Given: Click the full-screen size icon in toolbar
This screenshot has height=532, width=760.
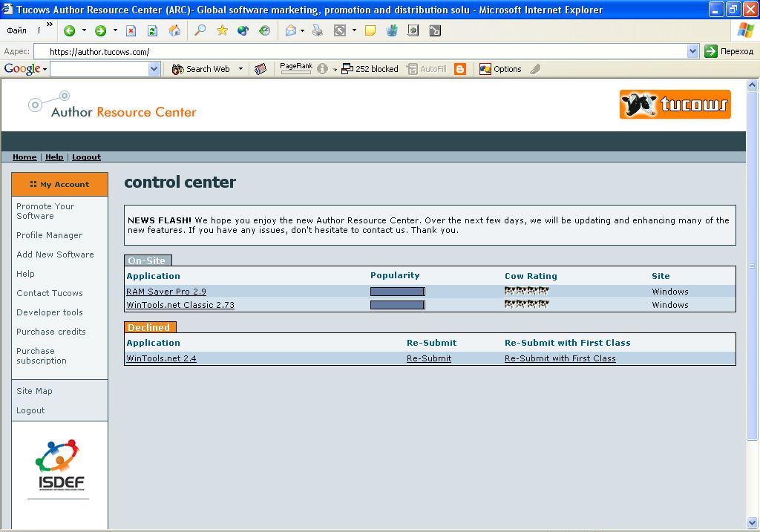Looking at the screenshot, I should 340,31.
